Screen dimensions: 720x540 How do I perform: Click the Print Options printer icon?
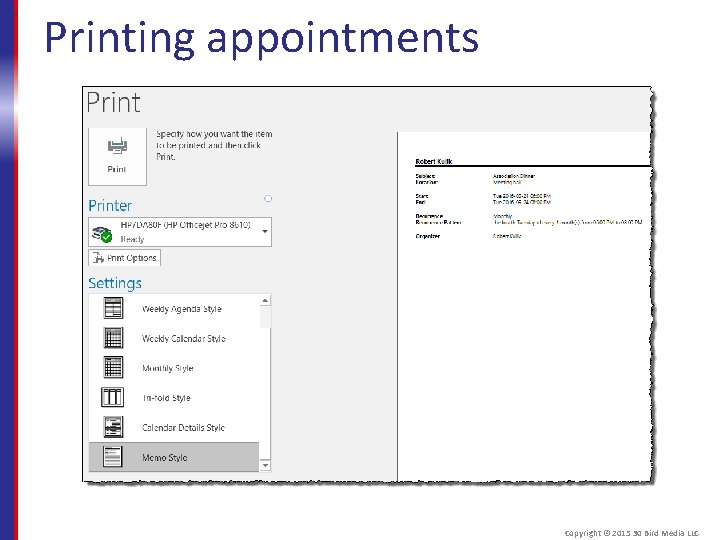[x=98, y=258]
